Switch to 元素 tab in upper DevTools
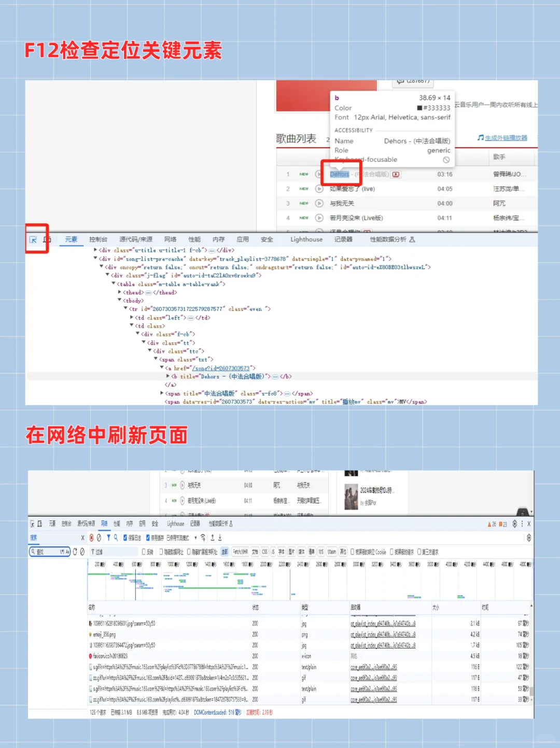560x748 pixels. pyautogui.click(x=71, y=239)
